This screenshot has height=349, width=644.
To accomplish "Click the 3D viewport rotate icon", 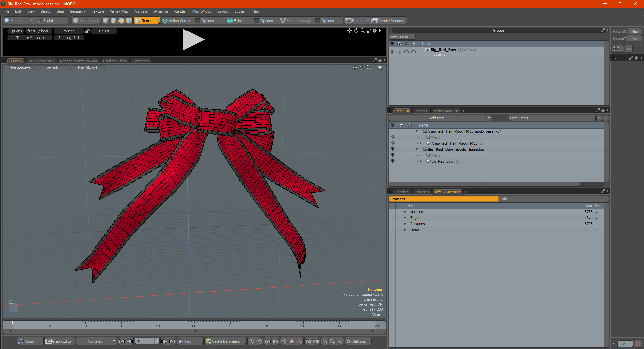I will click(x=361, y=68).
